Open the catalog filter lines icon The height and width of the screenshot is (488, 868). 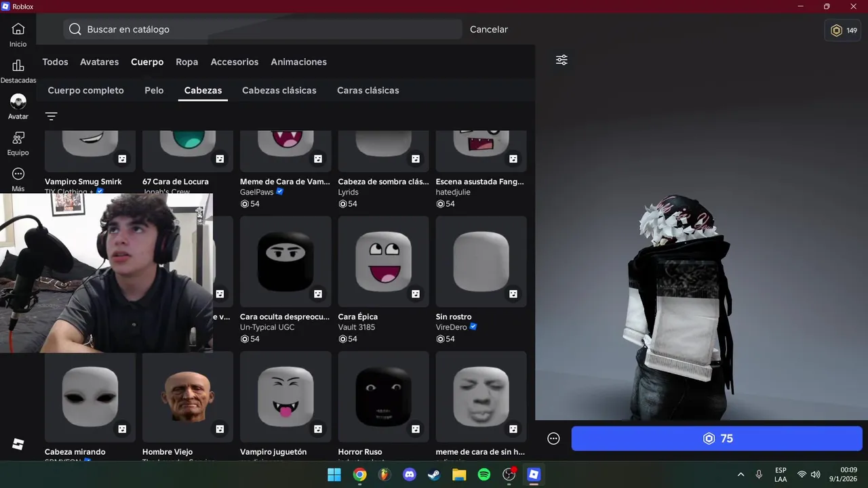[52, 117]
